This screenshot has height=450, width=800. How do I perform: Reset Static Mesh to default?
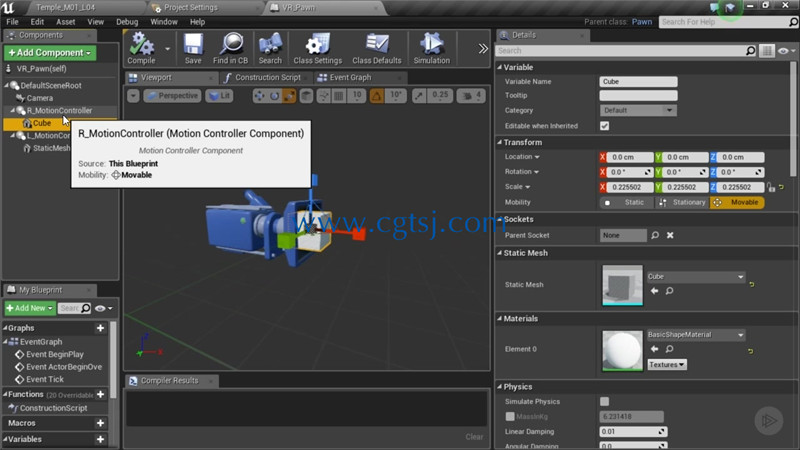(x=752, y=284)
